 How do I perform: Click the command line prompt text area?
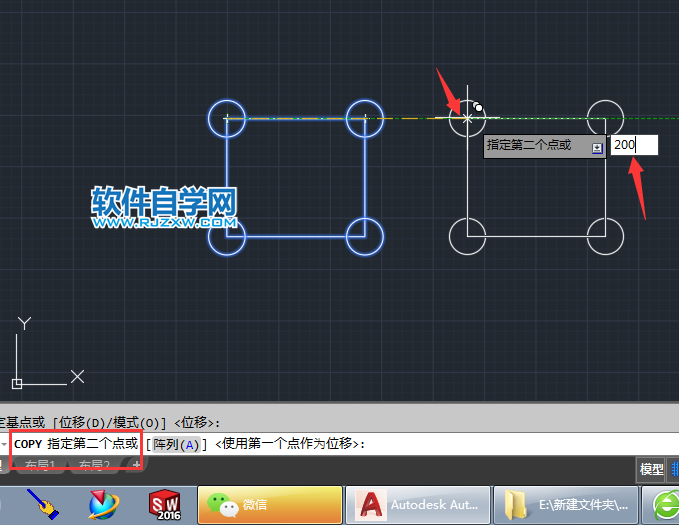pos(340,444)
